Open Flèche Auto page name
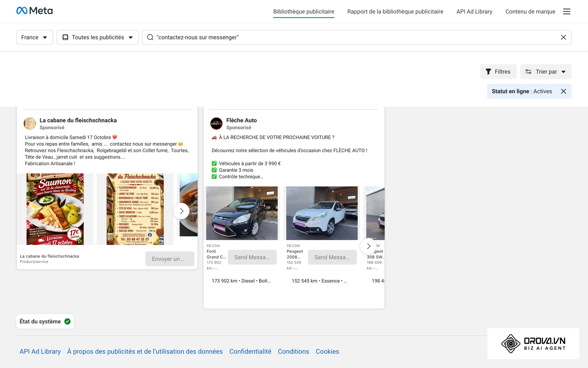Image resolution: width=588 pixels, height=368 pixels. pyautogui.click(x=241, y=120)
